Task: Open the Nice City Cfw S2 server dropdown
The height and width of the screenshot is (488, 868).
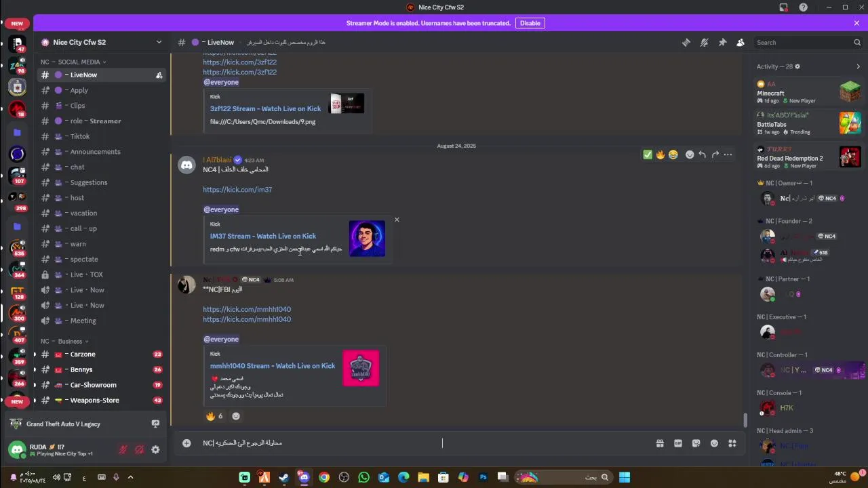Action: (x=102, y=42)
